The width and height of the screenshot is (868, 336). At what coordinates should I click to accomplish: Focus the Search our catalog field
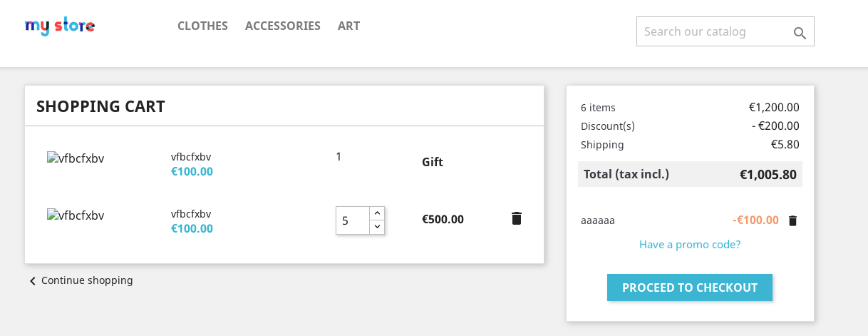coord(713,31)
